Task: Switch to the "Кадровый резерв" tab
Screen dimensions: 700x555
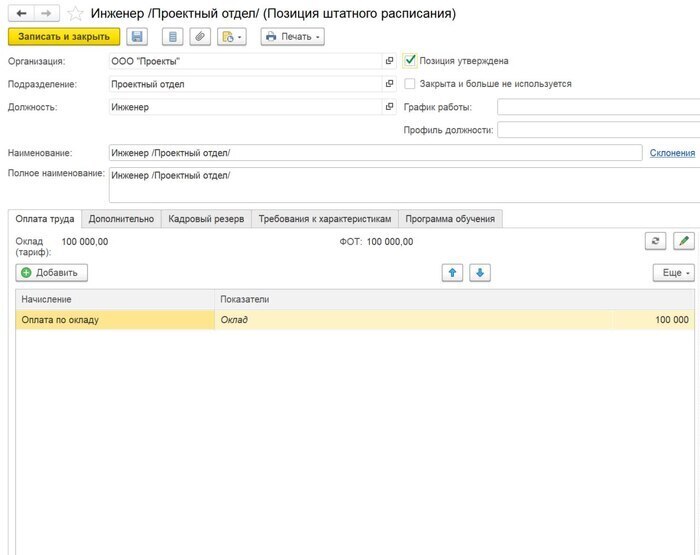Action: (206, 219)
